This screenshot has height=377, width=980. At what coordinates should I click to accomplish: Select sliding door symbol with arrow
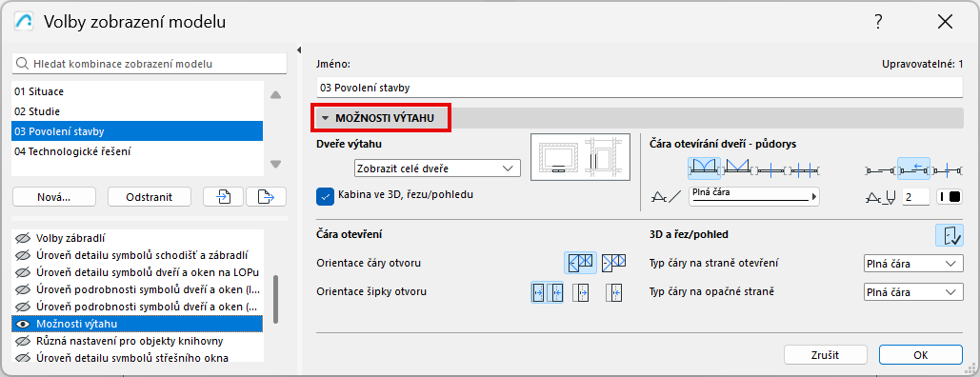point(914,169)
